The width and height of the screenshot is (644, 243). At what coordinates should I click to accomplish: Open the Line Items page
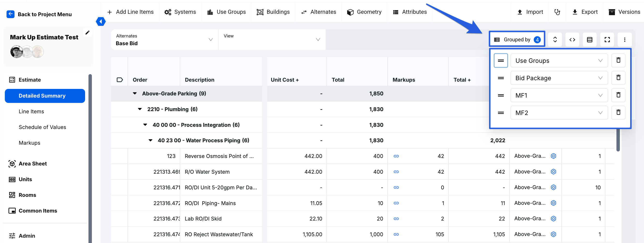tap(31, 111)
